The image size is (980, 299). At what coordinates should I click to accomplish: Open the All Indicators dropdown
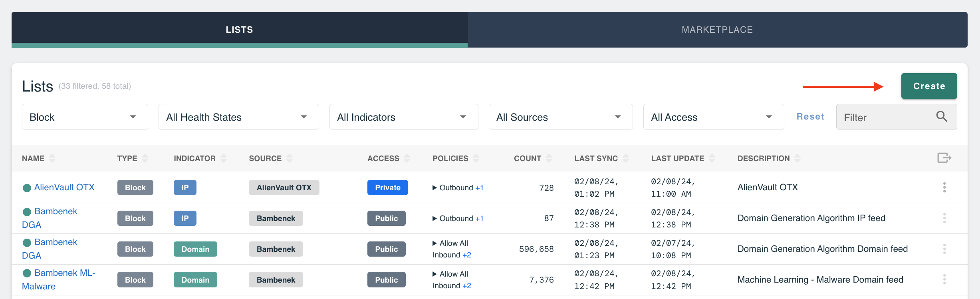pyautogui.click(x=404, y=117)
